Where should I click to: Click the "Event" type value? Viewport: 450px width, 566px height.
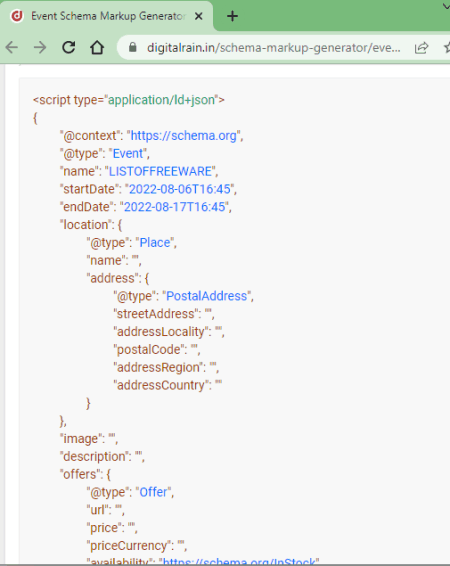pyautogui.click(x=128, y=153)
